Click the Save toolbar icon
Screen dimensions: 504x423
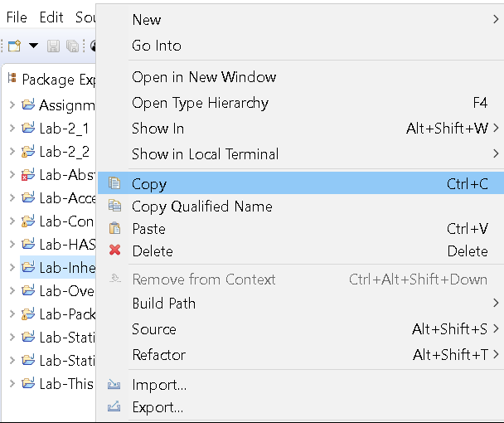53,46
